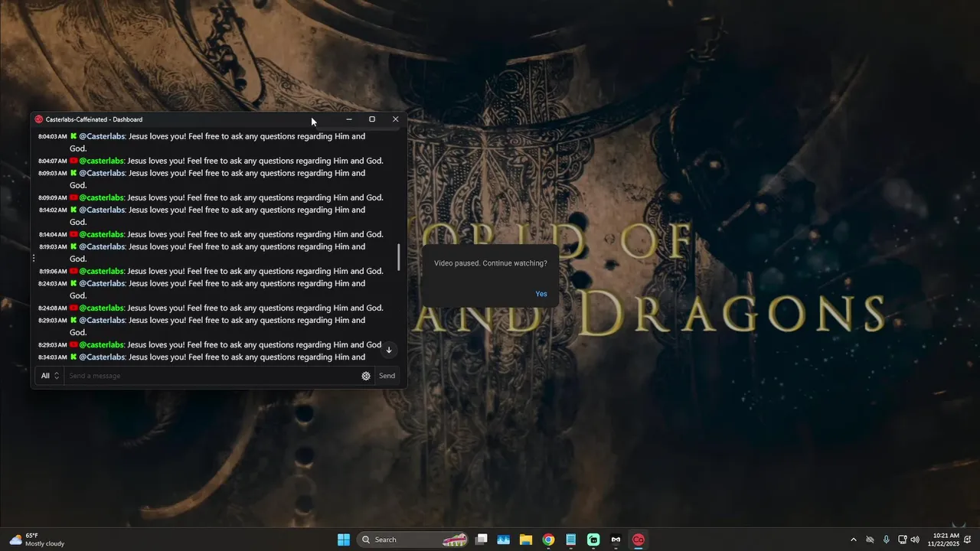980x551 pixels.
Task: Click the Windows taskbar Search box
Action: click(x=413, y=540)
